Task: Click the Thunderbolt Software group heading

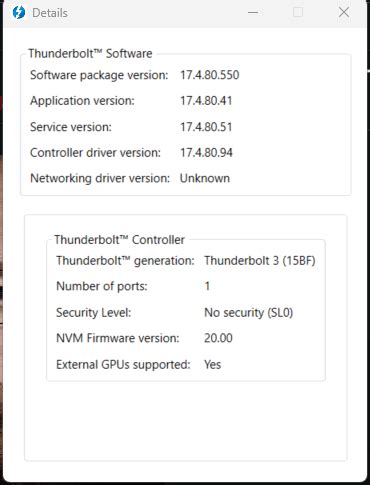Action: click(90, 53)
